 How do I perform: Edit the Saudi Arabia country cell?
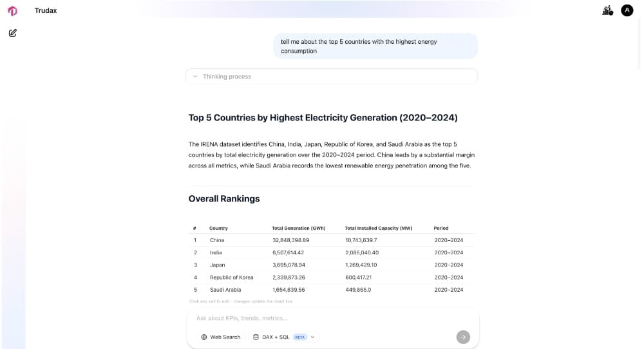click(x=225, y=290)
